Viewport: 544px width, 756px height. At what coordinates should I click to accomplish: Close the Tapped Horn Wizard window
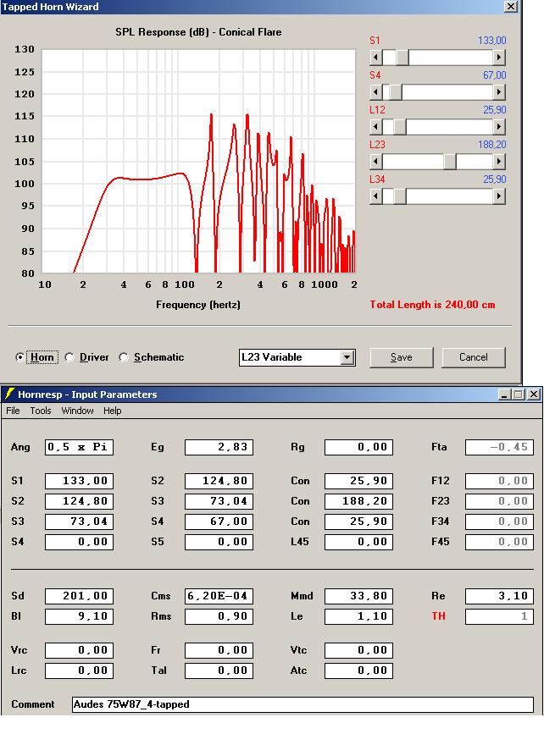[x=511, y=6]
